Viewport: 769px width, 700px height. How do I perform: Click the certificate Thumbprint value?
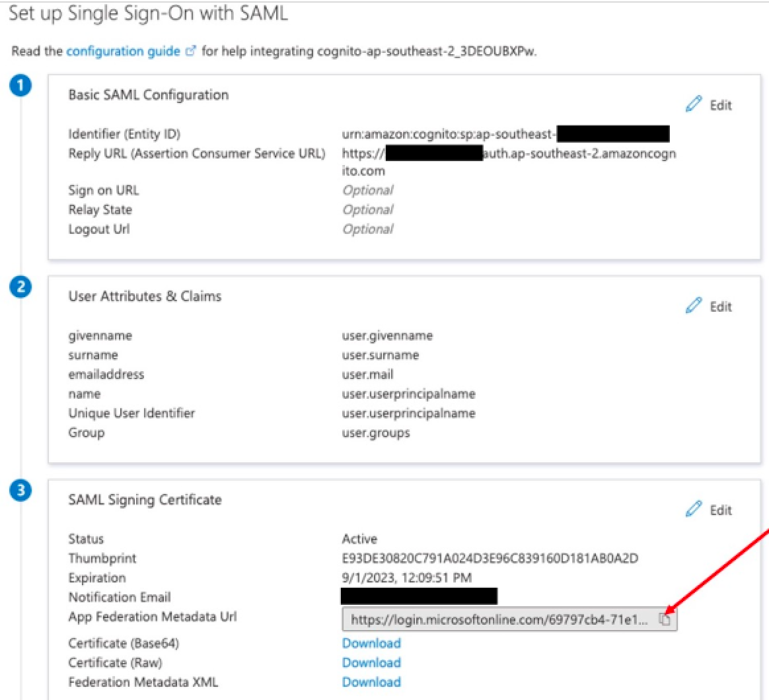[490, 559]
